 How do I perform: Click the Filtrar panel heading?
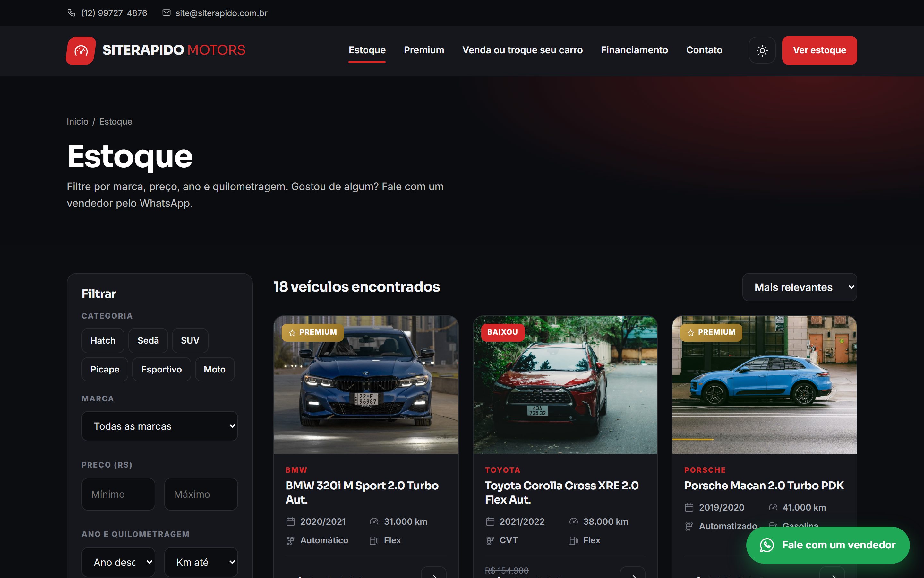99,294
